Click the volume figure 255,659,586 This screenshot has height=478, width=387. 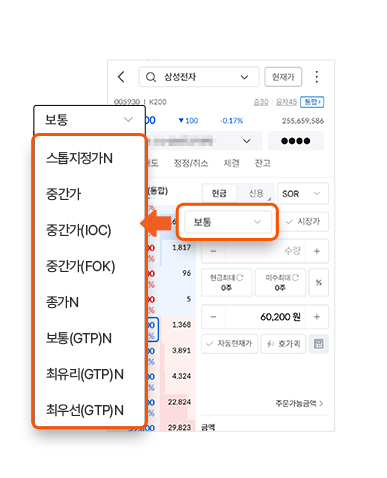(303, 121)
